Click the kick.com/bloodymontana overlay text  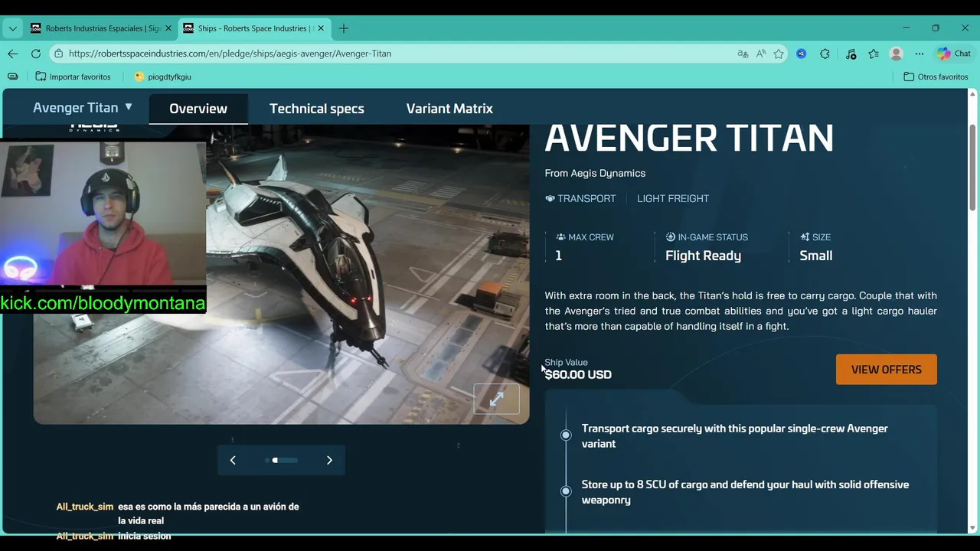tap(103, 303)
